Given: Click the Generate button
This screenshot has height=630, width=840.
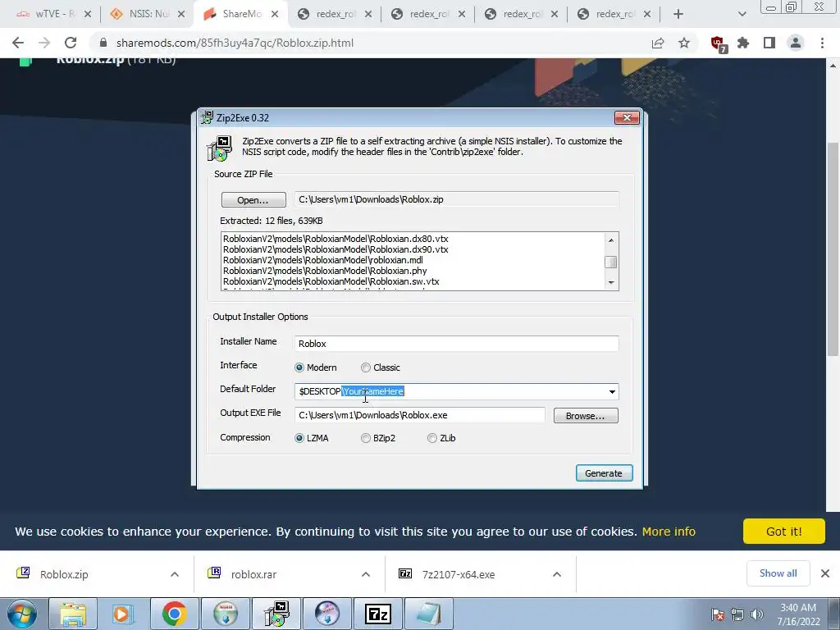Looking at the screenshot, I should pyautogui.click(x=604, y=473).
